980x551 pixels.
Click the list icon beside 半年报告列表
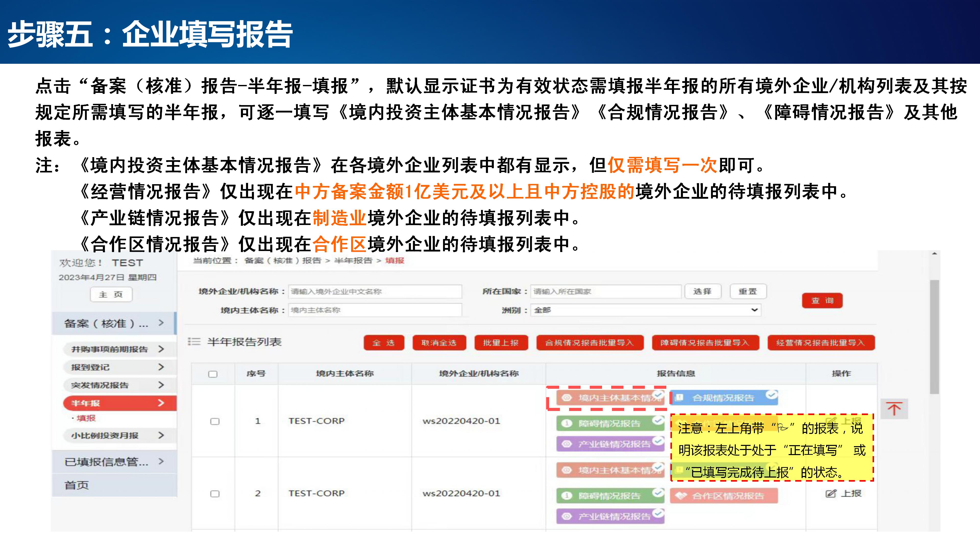[194, 342]
